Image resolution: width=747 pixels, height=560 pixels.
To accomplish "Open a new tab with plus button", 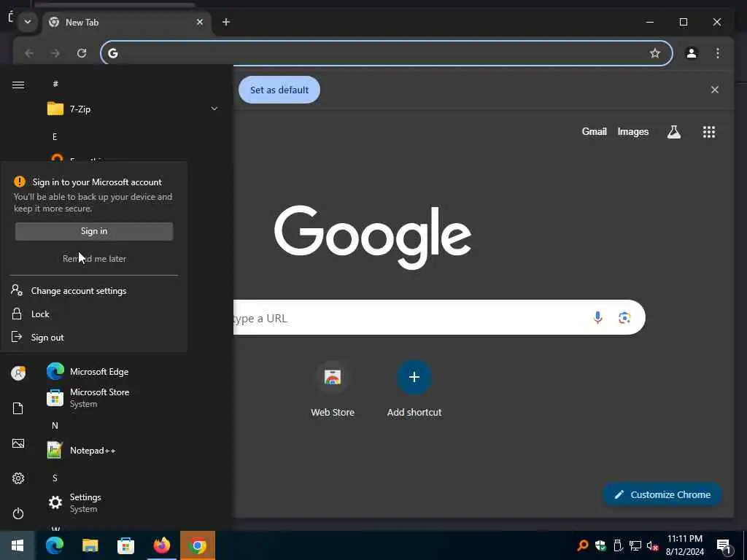I will coord(226,22).
